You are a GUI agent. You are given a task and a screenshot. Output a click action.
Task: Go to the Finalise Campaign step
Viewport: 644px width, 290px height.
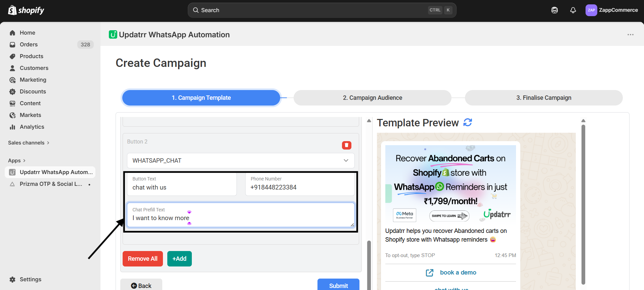[x=543, y=98]
